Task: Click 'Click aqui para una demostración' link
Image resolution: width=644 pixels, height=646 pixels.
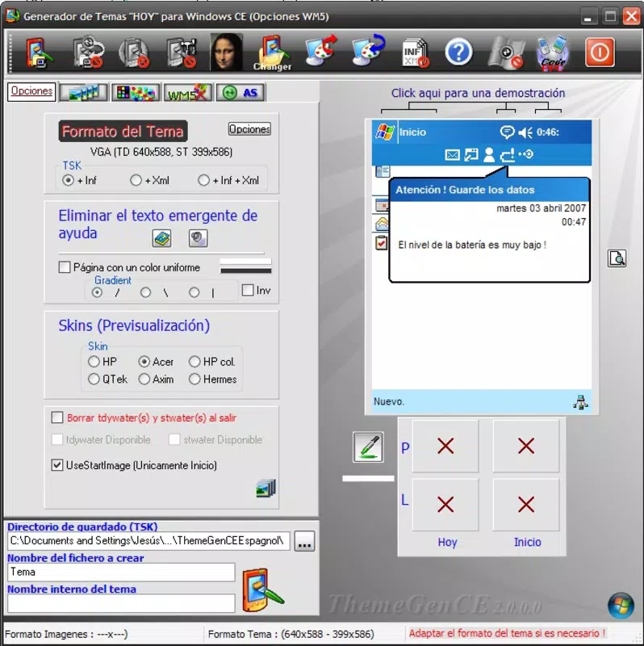Action: click(478, 93)
